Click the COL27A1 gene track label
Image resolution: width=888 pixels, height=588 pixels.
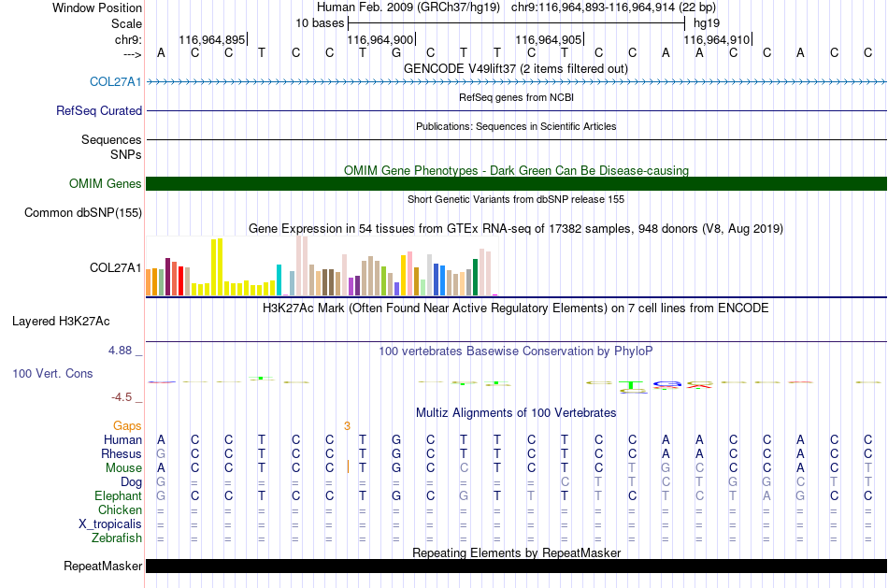point(116,81)
